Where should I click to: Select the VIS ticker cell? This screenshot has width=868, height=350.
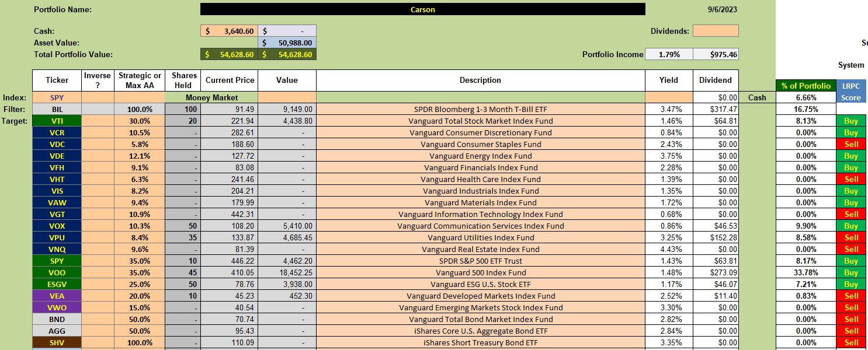57,191
